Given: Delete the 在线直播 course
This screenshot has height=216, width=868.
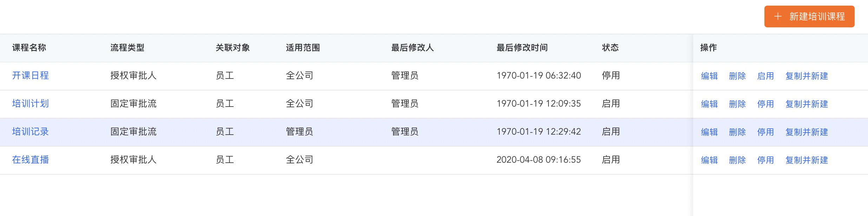Looking at the screenshot, I should [x=737, y=160].
